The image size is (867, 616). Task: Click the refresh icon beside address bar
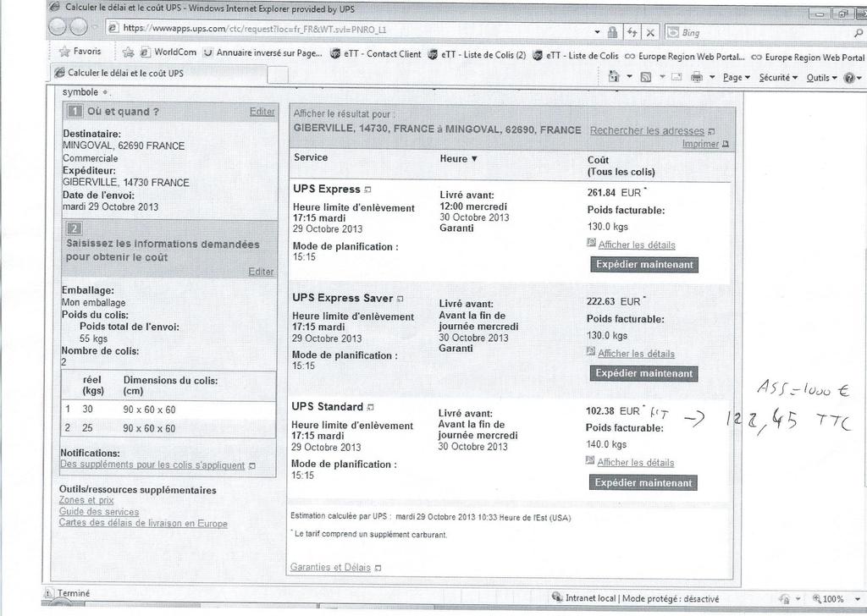tap(632, 32)
